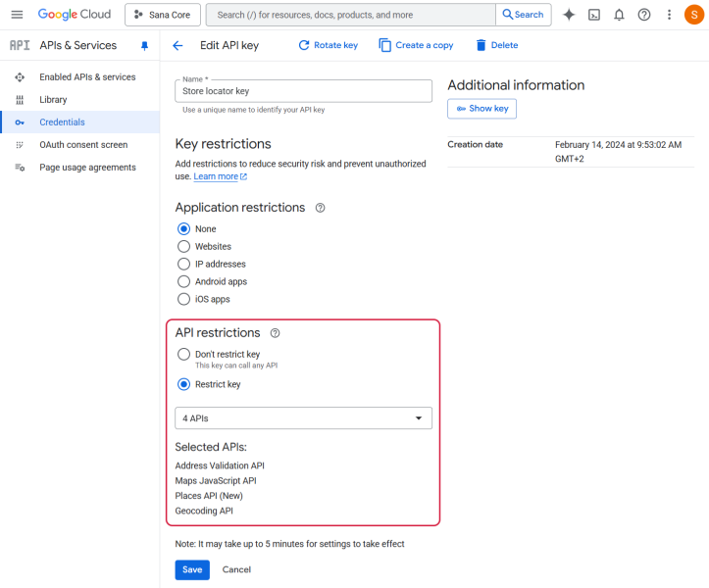
Task: Open the notifications bell
Action: tap(619, 15)
